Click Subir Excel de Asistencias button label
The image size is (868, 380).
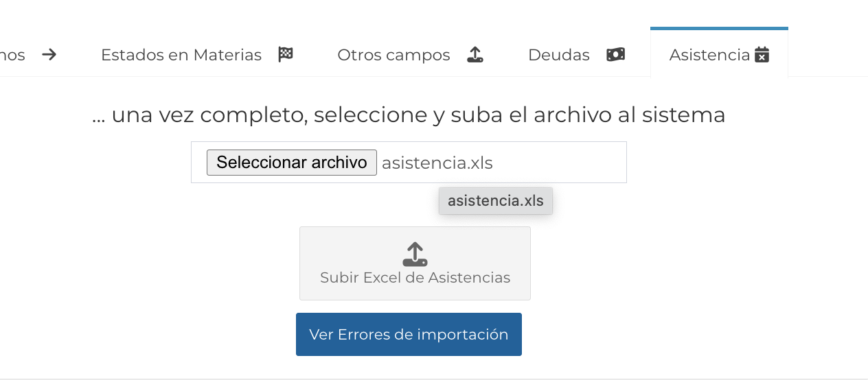tap(415, 278)
